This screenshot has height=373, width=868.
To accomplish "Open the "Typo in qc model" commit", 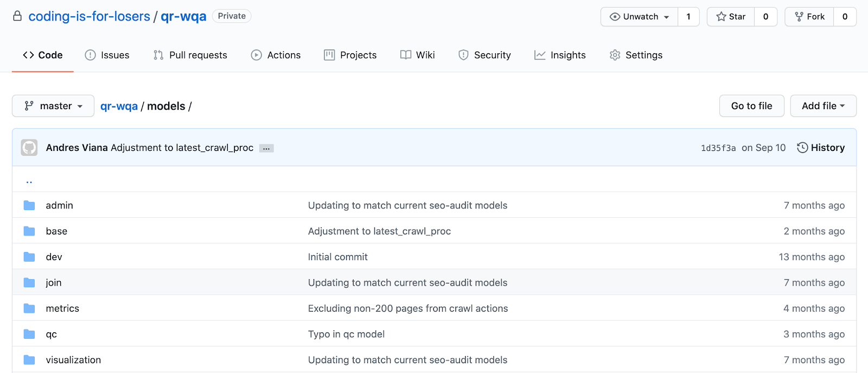I will click(346, 334).
